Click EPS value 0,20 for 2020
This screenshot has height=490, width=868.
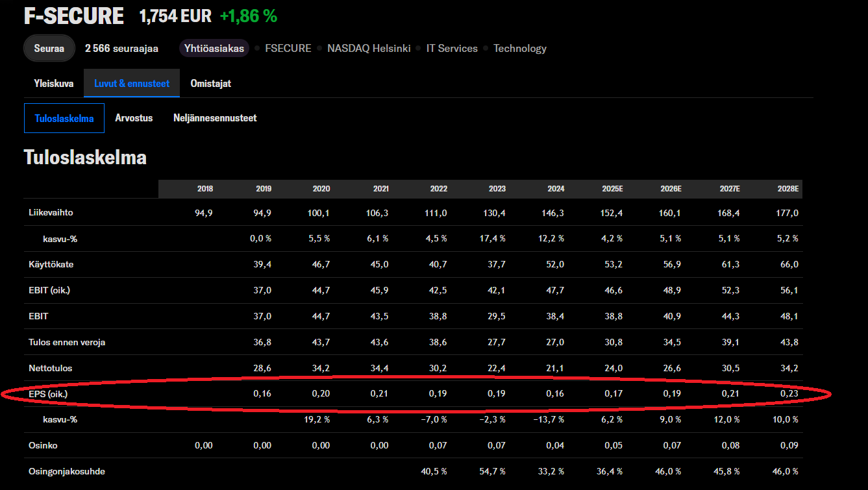point(321,394)
